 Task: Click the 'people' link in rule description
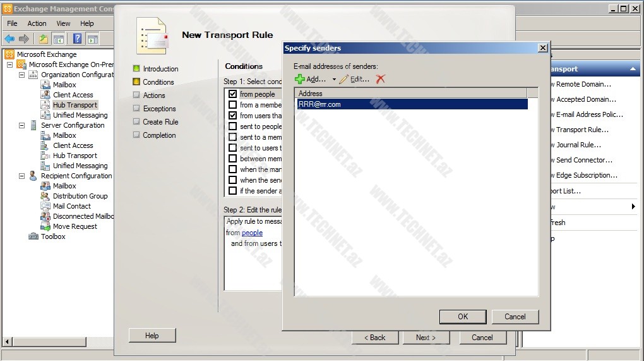[252, 233]
